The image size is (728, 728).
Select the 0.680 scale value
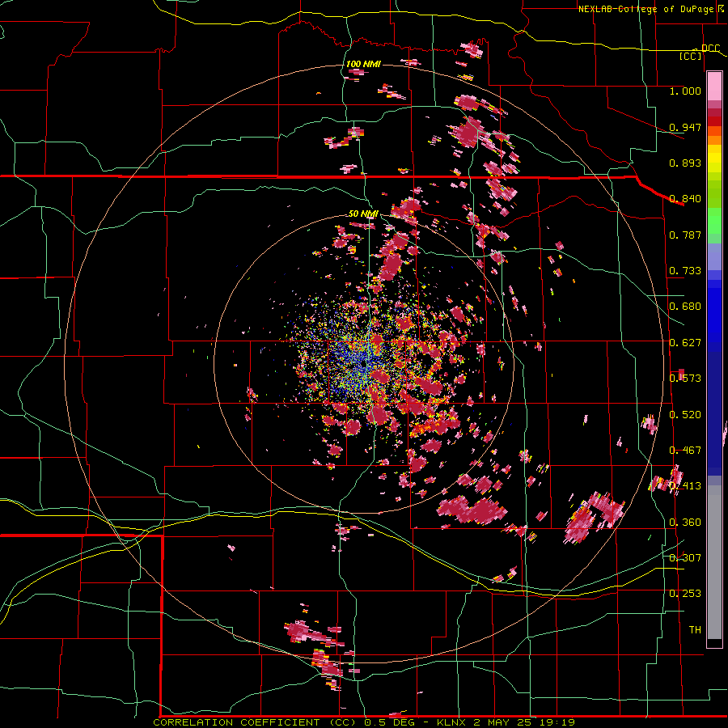[x=685, y=307]
